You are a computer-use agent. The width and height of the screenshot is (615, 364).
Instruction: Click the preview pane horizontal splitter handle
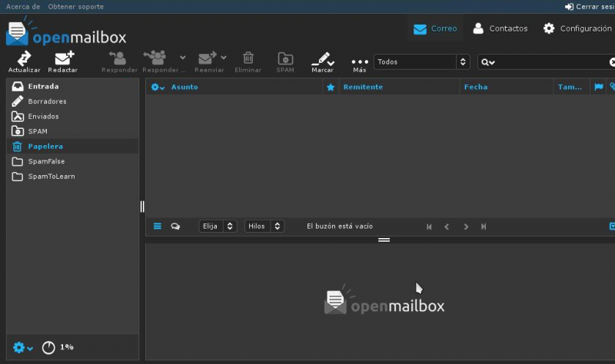point(384,240)
